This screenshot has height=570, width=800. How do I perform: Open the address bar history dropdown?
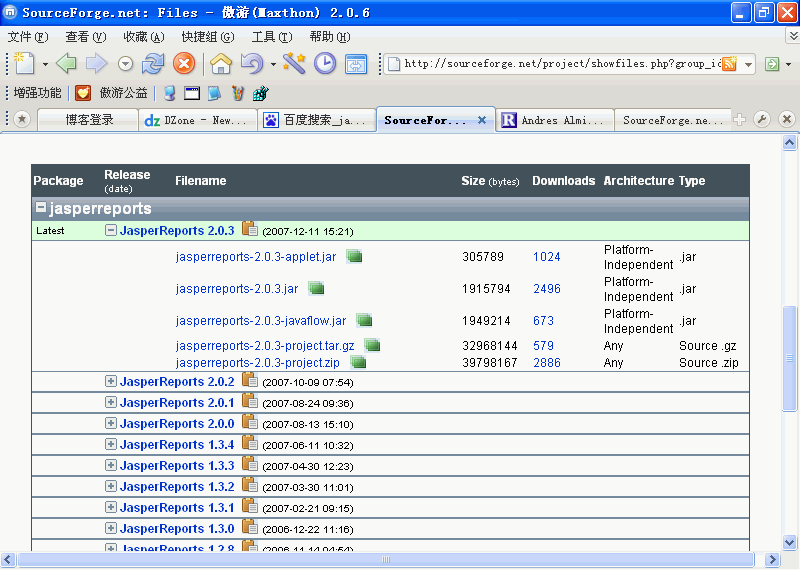tap(748, 64)
